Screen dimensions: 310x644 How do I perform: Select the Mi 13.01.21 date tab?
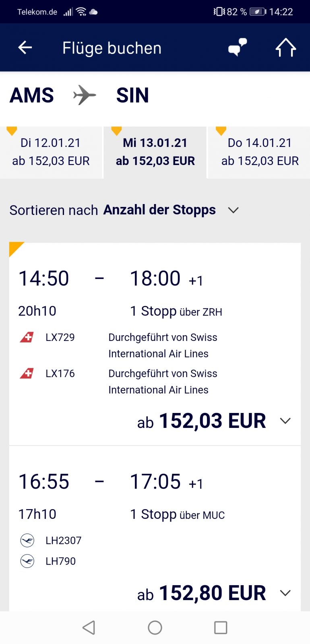(155, 152)
